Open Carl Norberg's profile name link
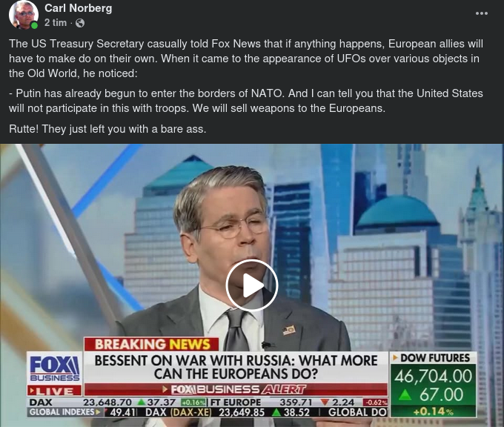 pos(78,8)
